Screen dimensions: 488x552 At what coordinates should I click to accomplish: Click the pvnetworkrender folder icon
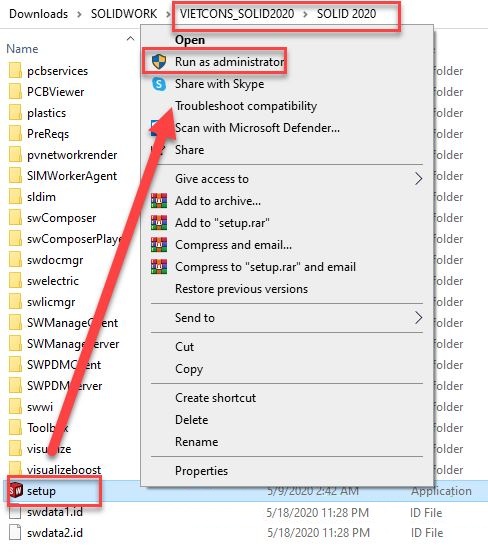15,155
